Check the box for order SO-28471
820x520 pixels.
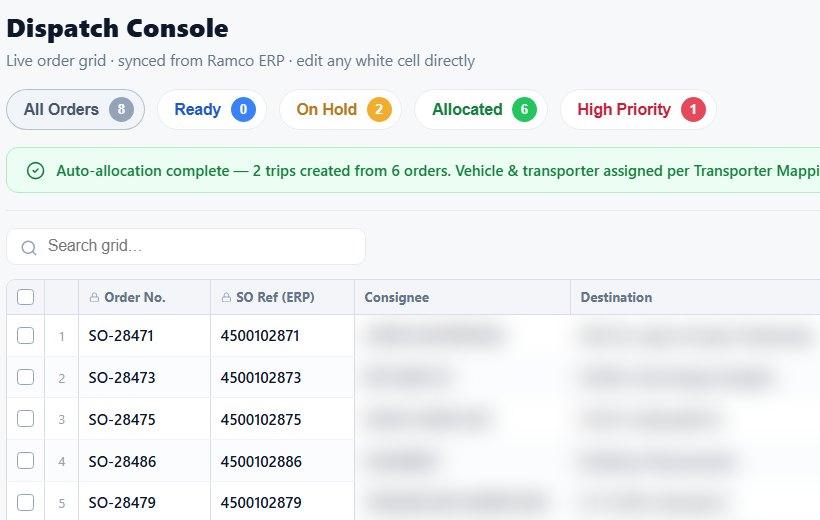click(x=26, y=335)
